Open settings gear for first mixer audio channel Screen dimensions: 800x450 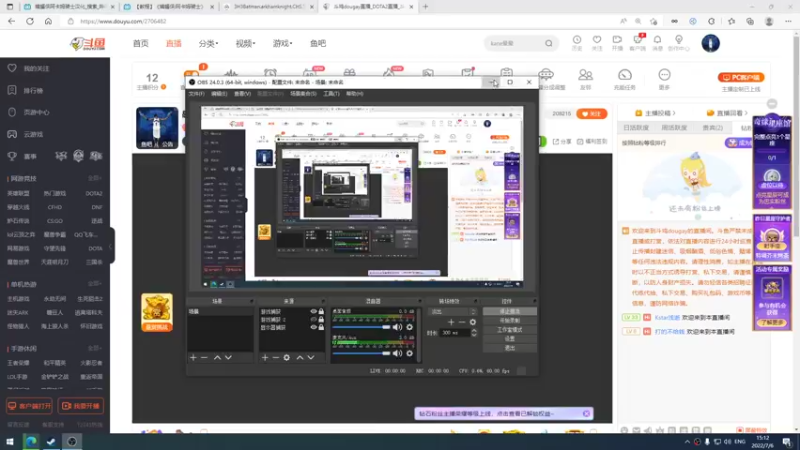[409, 327]
